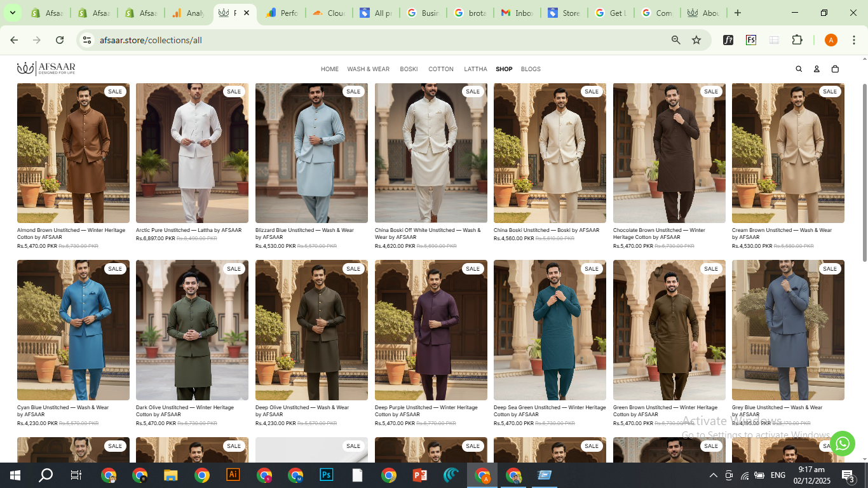
Task: Open the tab search chevron
Action: (x=12, y=12)
